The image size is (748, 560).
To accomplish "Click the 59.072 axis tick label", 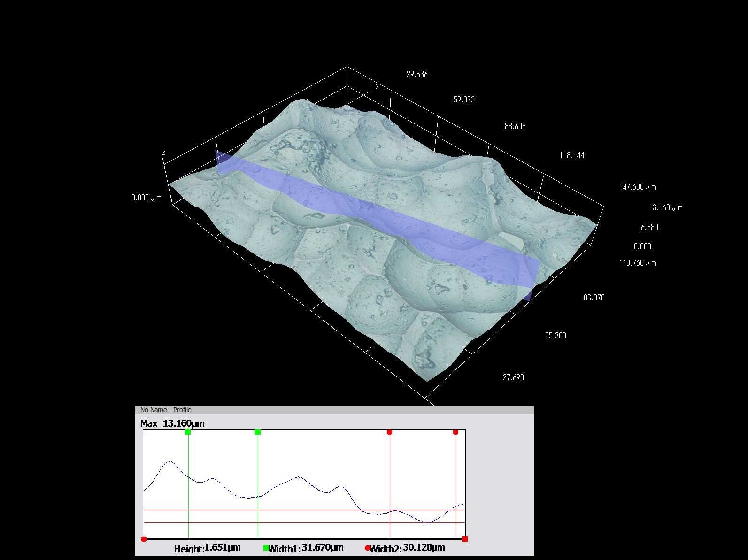I will (464, 100).
